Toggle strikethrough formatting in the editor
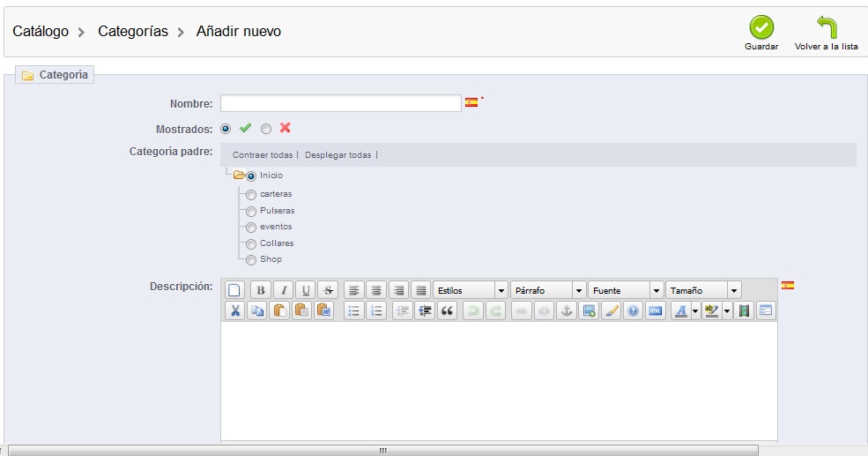This screenshot has width=868, height=456. click(x=328, y=290)
